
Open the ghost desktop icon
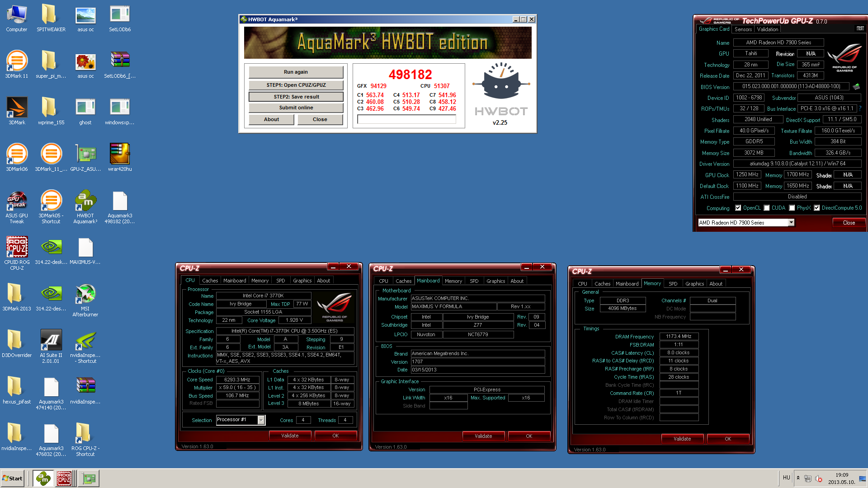click(x=85, y=111)
